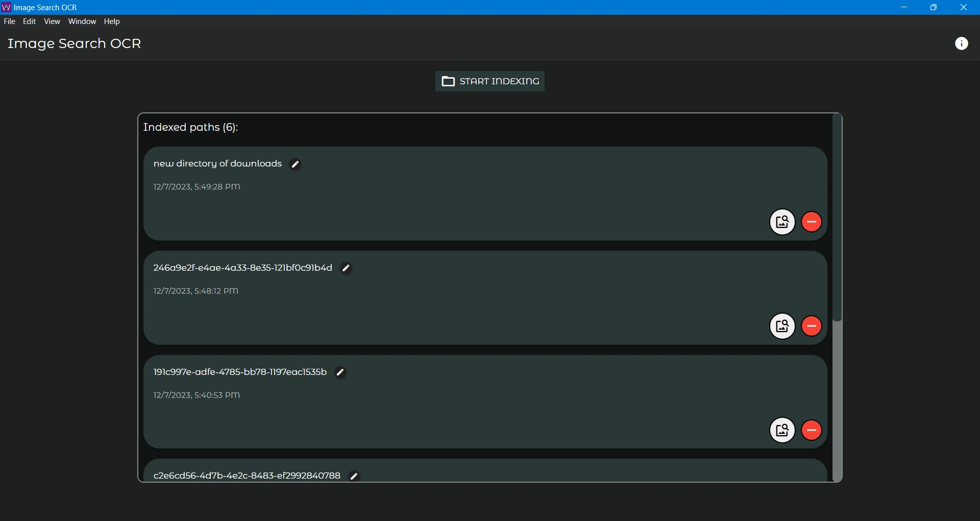The width and height of the screenshot is (980, 521).
Task: Click the 246a9e2f-e4ae-4a33-8e35-121bf0c91b4d label
Action: pyautogui.click(x=243, y=268)
